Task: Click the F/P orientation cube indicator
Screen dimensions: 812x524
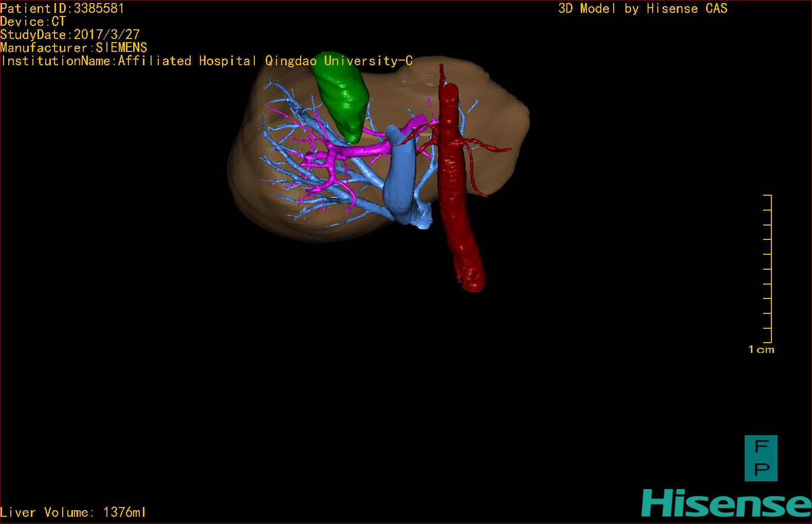Action: point(761,458)
